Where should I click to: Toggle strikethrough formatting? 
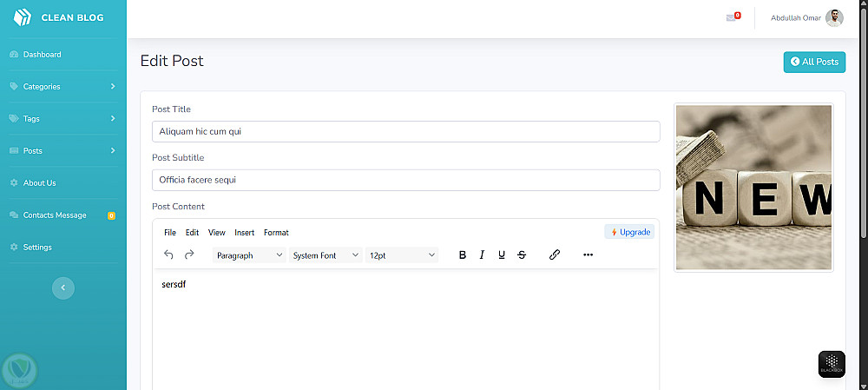point(522,254)
